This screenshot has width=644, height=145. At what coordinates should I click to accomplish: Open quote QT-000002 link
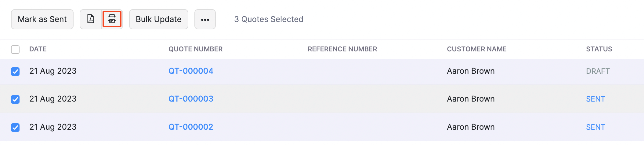tap(191, 127)
